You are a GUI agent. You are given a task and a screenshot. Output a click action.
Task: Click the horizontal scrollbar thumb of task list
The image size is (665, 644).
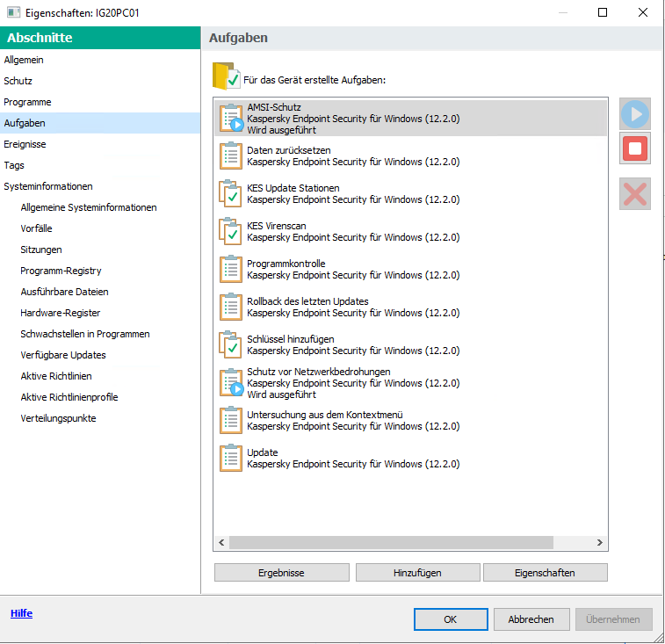(391, 542)
